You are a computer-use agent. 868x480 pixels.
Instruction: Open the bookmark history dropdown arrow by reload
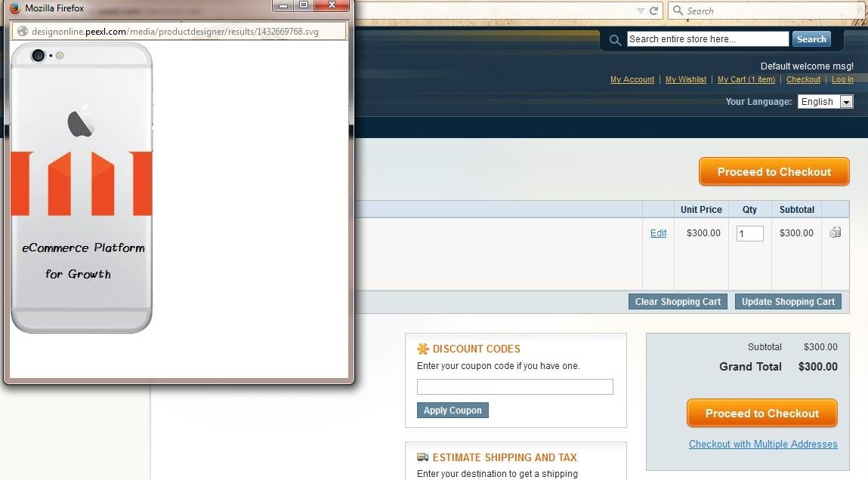coord(641,11)
